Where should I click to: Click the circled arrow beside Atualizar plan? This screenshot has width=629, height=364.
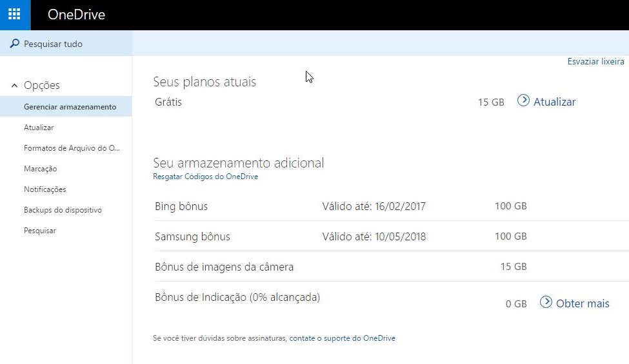pyautogui.click(x=523, y=101)
